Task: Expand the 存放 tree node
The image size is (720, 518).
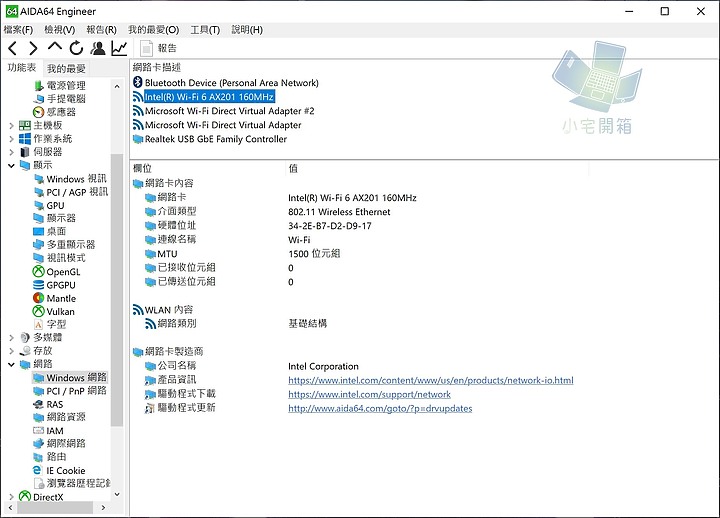Action: pyautogui.click(x=11, y=351)
